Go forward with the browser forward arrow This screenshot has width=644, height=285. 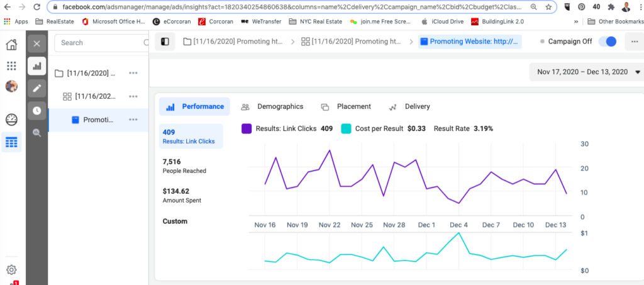22,7
